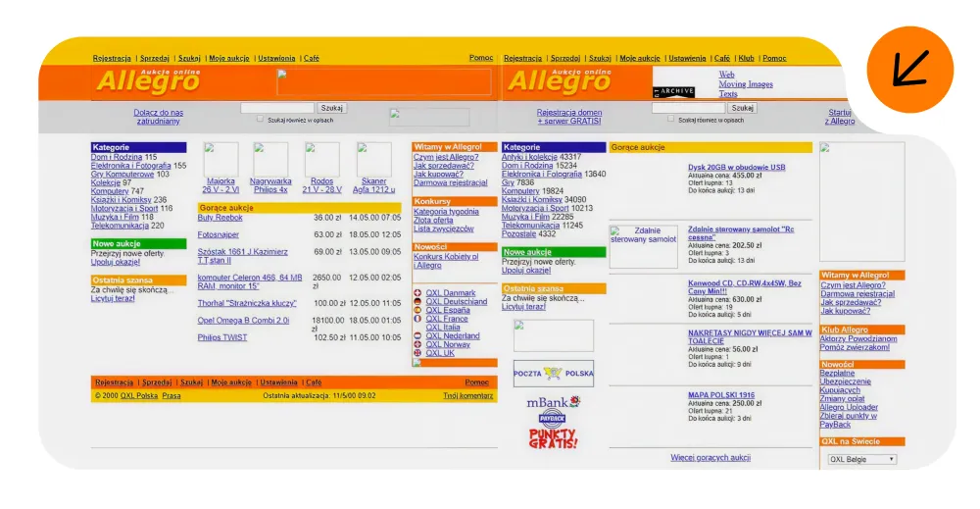Click the Danish flag beside QXL Danmark
This screenshot has width=980, height=509.
418,293
